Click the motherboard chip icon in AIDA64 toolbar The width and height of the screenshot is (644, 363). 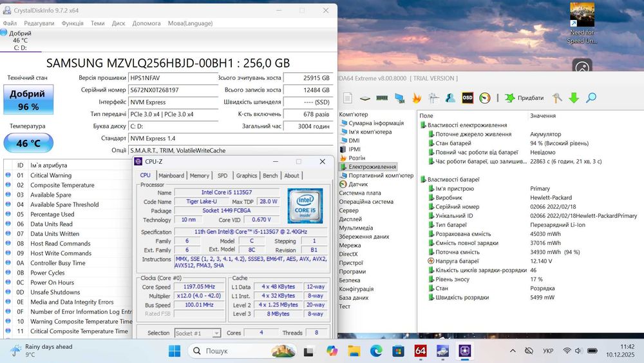(x=365, y=98)
